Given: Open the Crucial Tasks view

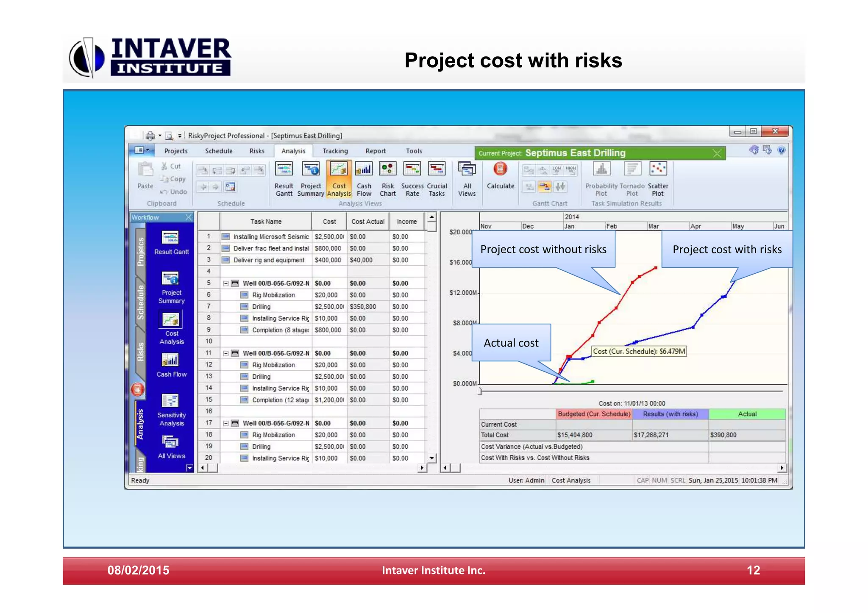Looking at the screenshot, I should pyautogui.click(x=437, y=179).
